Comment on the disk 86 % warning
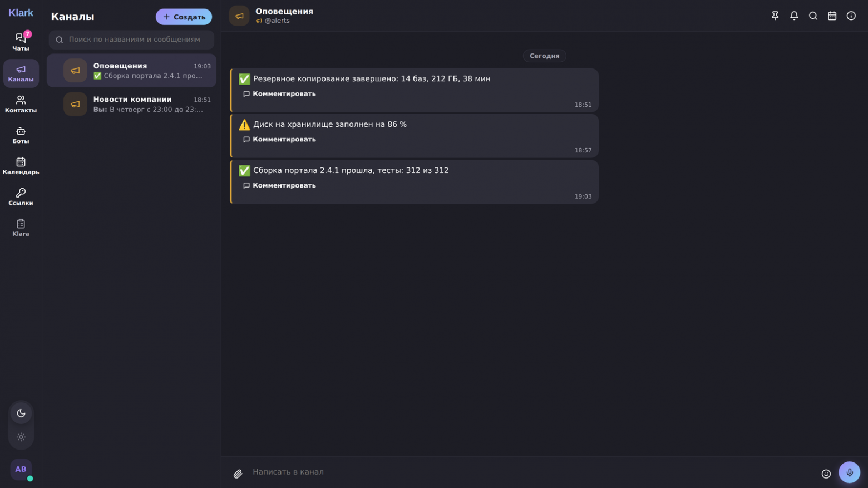868x488 pixels. 279,139
